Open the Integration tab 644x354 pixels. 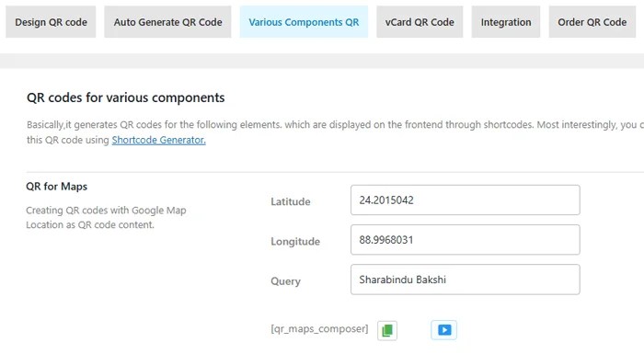coord(506,22)
